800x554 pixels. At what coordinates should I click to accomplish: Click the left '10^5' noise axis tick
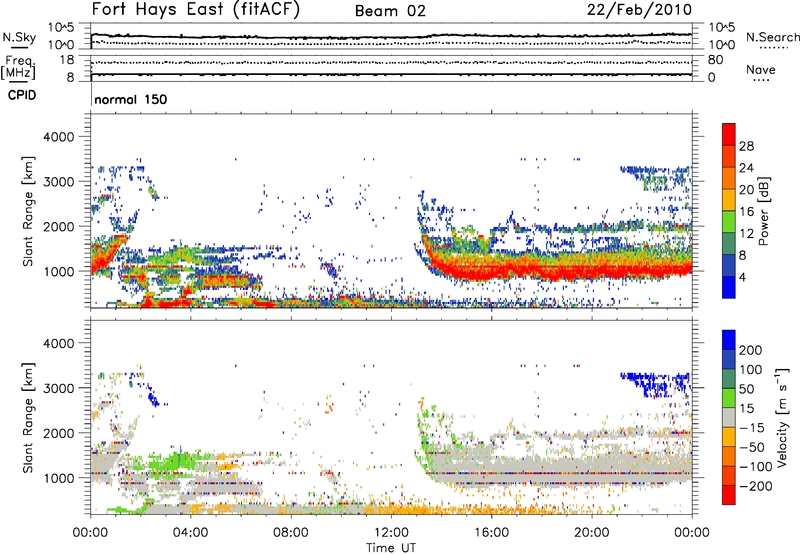pyautogui.click(x=61, y=28)
